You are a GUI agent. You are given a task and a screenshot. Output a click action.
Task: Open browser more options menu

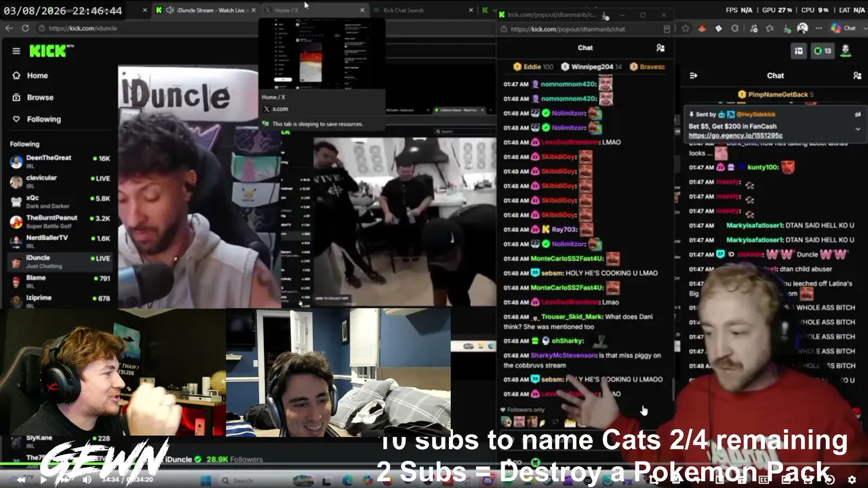point(819,29)
